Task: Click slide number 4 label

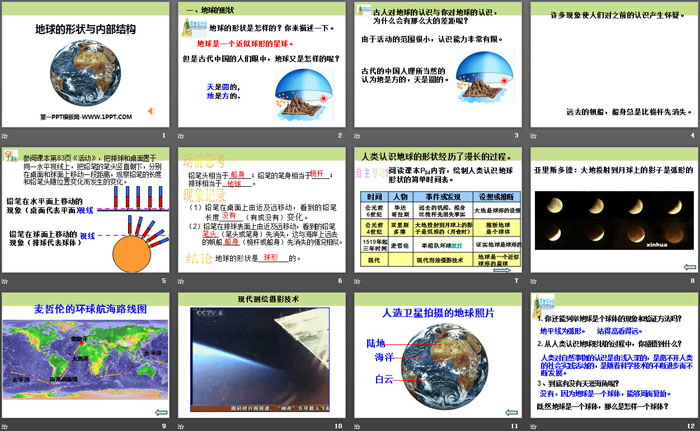Action: [x=693, y=135]
